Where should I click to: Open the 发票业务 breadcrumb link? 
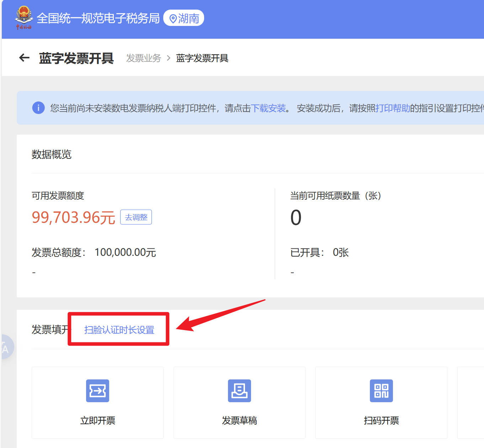pos(144,58)
